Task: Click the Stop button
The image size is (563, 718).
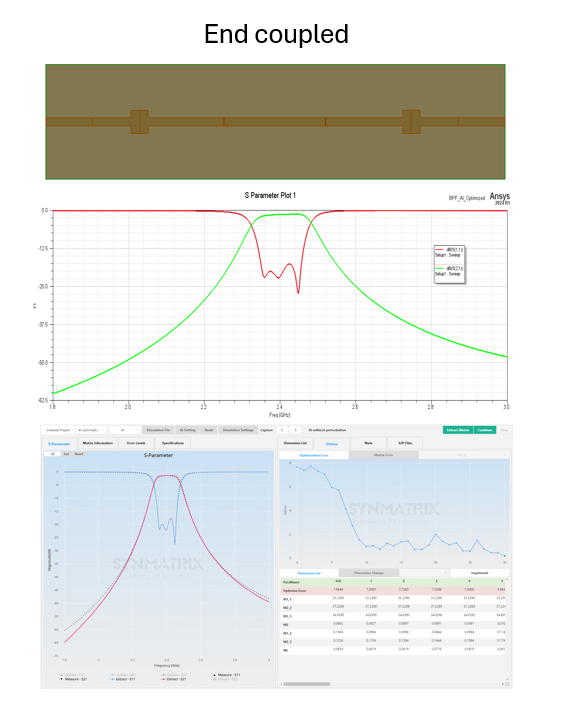Action: point(504,430)
